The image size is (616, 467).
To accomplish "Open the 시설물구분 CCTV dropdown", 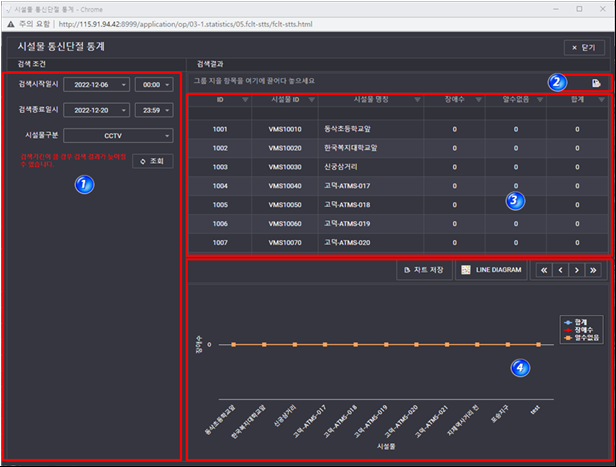I will tap(166, 135).
